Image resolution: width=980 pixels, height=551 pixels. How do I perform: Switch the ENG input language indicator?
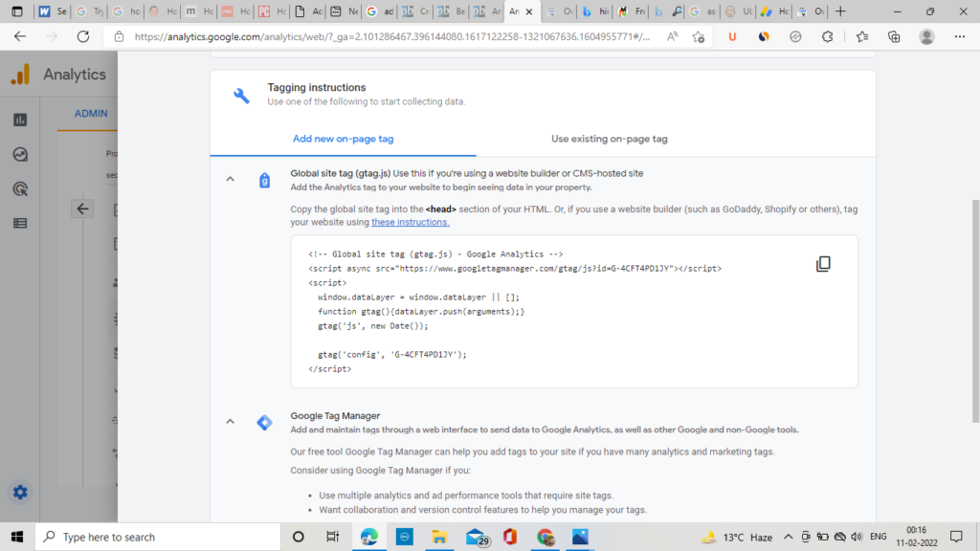(879, 537)
